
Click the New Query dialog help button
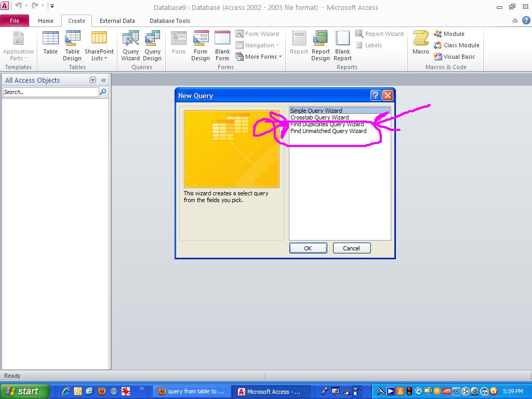[376, 96]
